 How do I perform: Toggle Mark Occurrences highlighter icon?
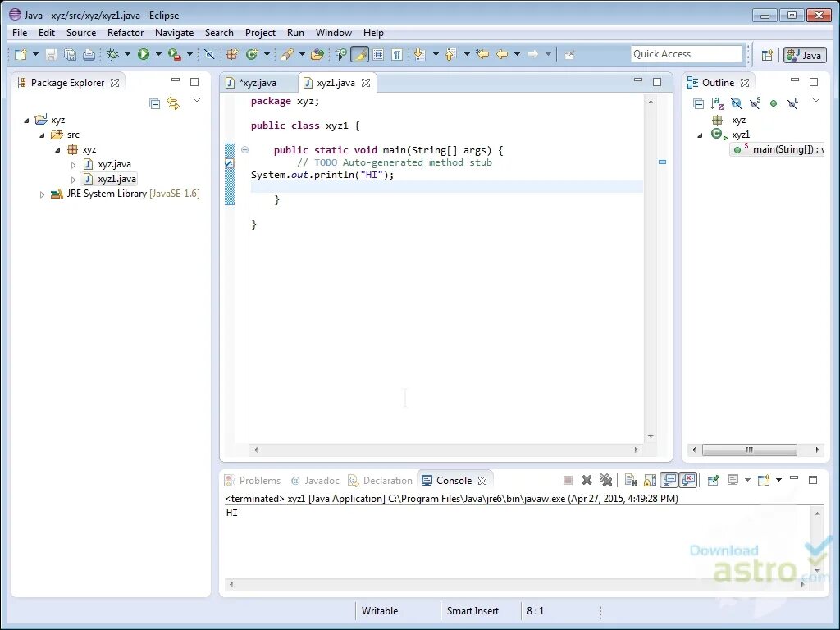(359, 54)
